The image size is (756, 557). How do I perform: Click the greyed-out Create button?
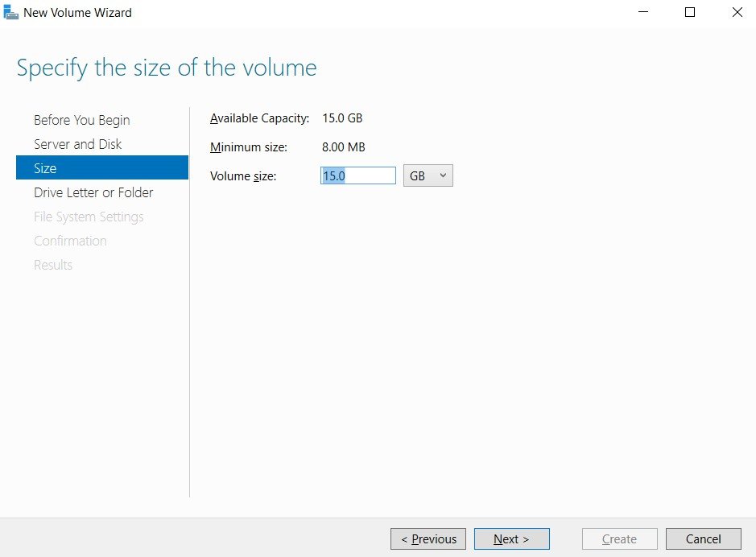620,538
